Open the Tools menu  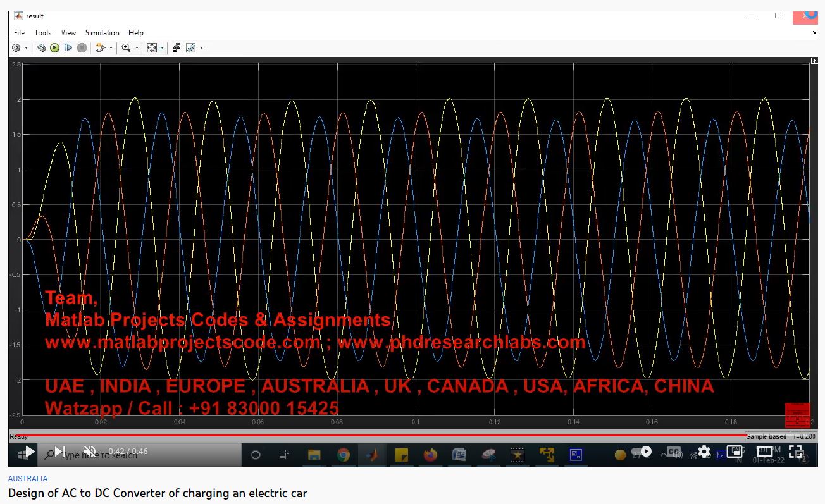click(42, 33)
